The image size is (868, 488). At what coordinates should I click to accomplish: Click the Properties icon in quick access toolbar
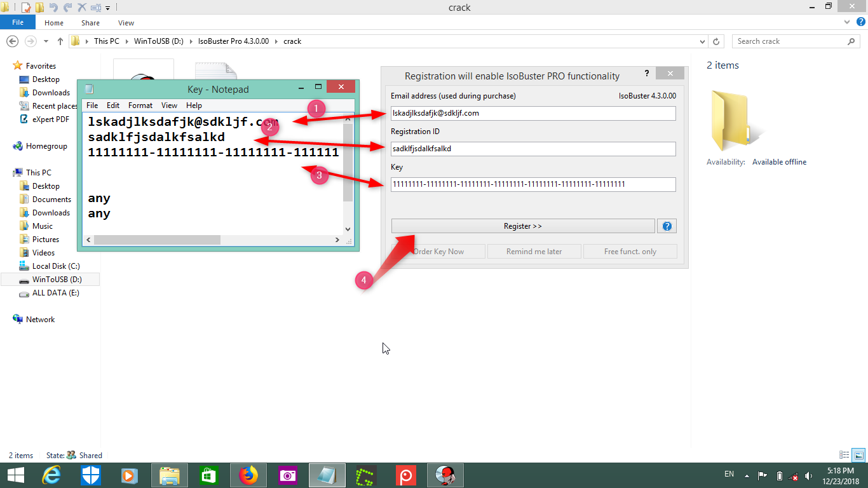tap(26, 8)
